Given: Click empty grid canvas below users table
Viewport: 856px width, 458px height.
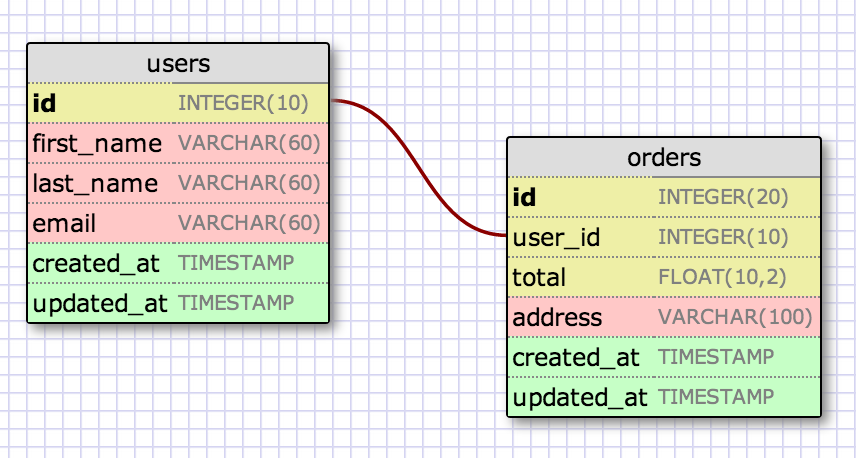Looking at the screenshot, I should [x=178, y=390].
